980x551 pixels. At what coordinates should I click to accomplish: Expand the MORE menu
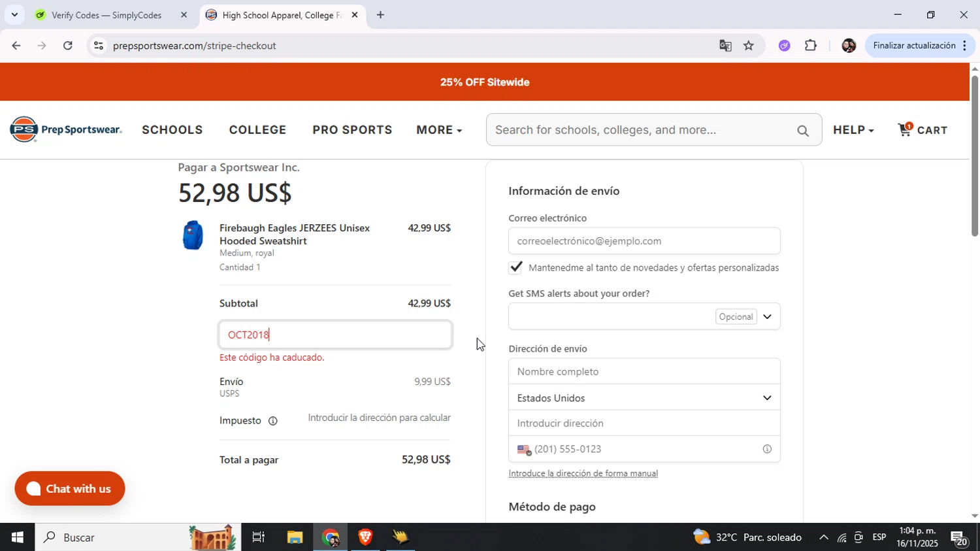pyautogui.click(x=439, y=129)
